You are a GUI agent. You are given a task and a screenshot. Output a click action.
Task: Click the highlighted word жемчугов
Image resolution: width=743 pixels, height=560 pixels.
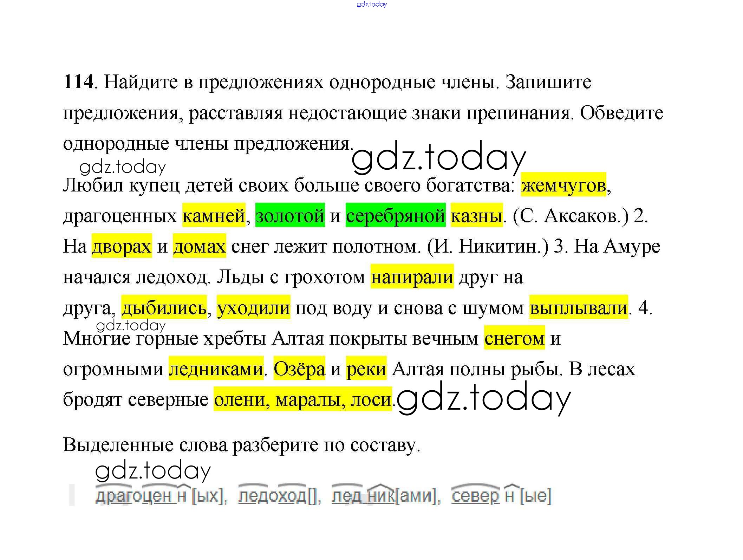[563, 185]
